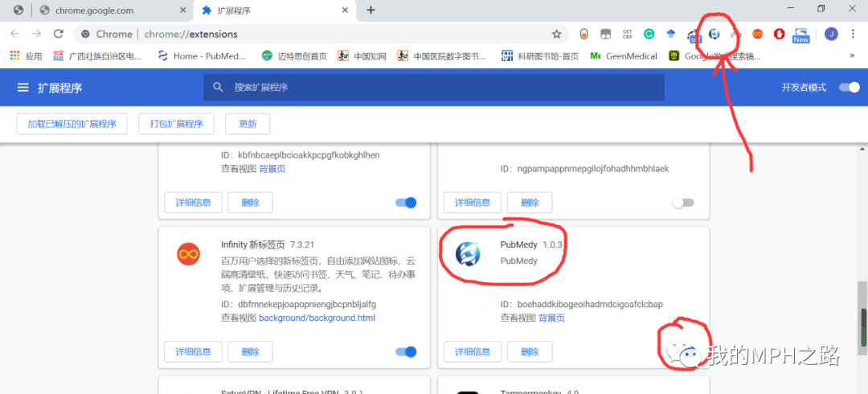Click the PubMedy extension icon in toolbar
Viewport: 868px width, 394px height.
714,34
